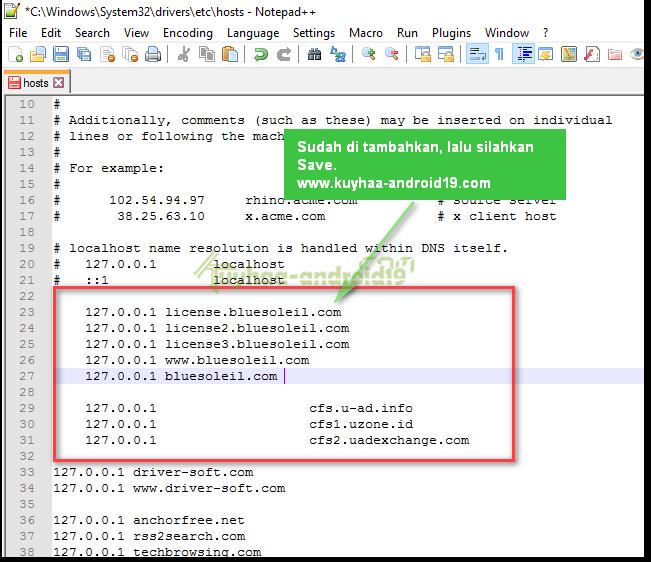Click the Redo arrow icon
Screen dimensions: 651x562
284,54
